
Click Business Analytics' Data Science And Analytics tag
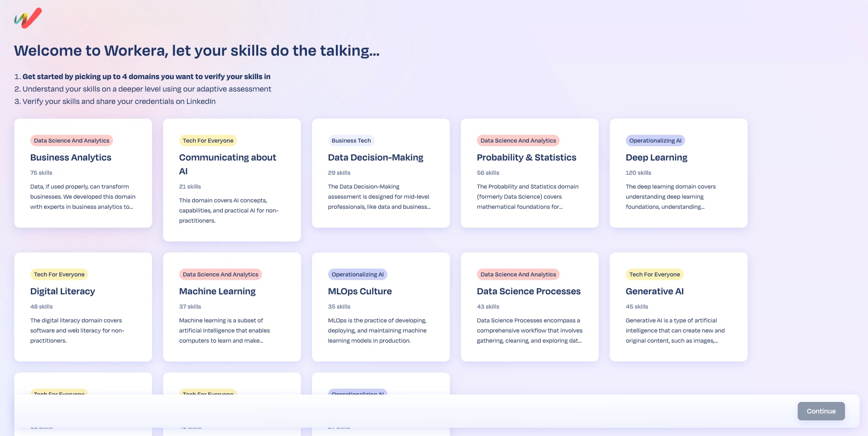coord(72,141)
